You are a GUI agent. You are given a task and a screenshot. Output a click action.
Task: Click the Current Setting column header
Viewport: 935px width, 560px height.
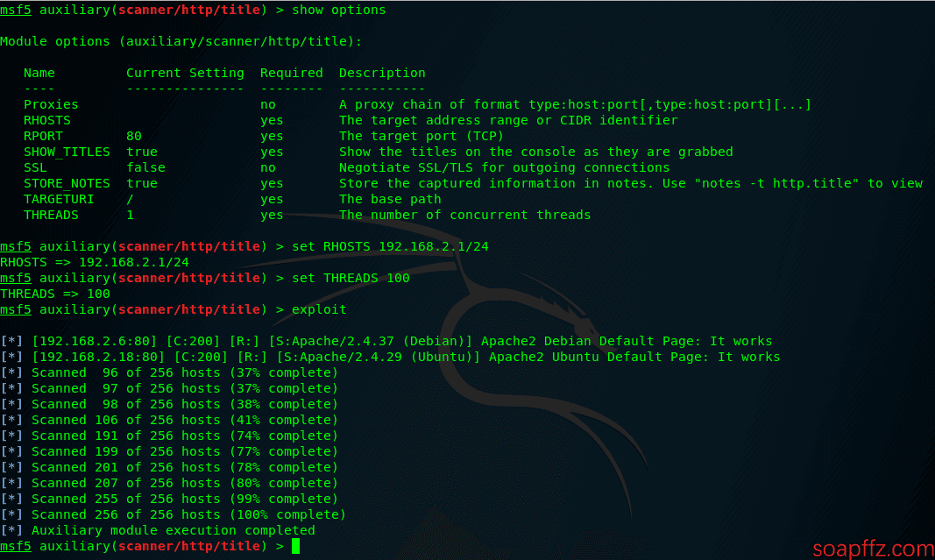click(185, 73)
